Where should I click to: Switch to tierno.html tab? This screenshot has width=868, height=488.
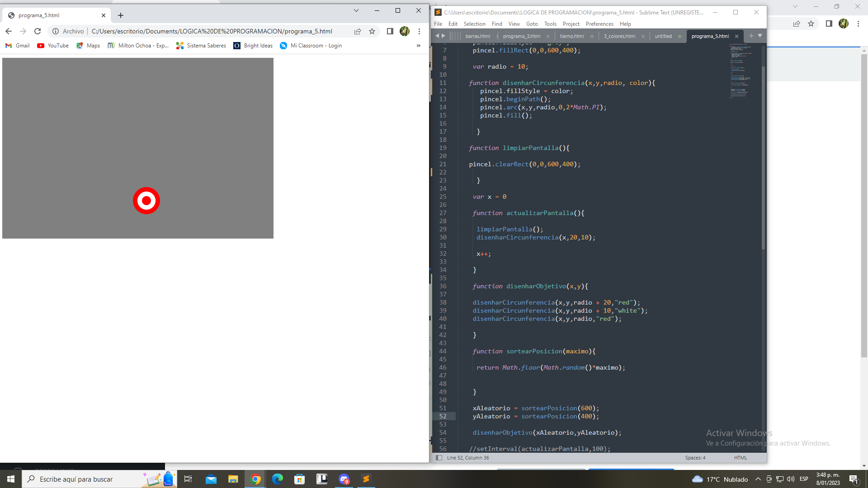coord(571,36)
